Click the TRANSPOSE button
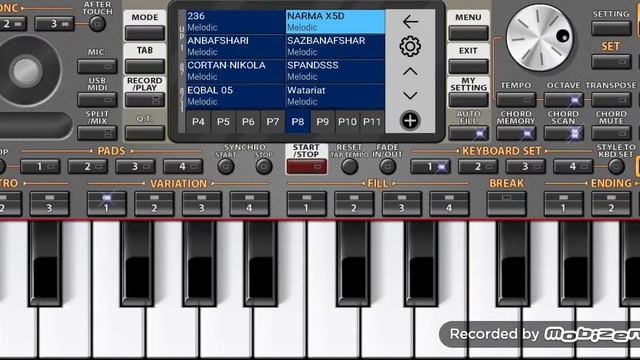Screen dimensions: 640x360 pyautogui.click(x=611, y=100)
